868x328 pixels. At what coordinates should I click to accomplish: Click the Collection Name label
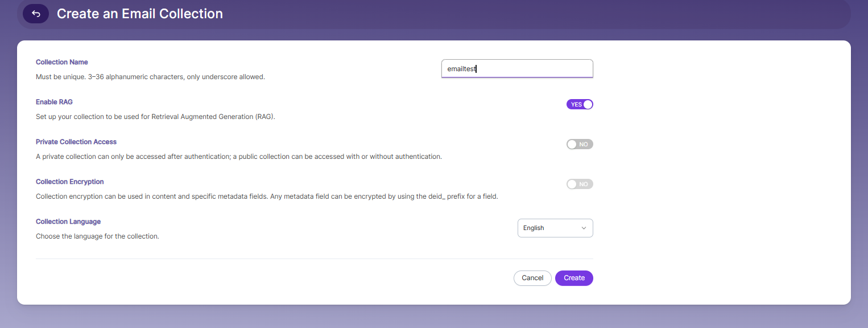pyautogui.click(x=62, y=62)
